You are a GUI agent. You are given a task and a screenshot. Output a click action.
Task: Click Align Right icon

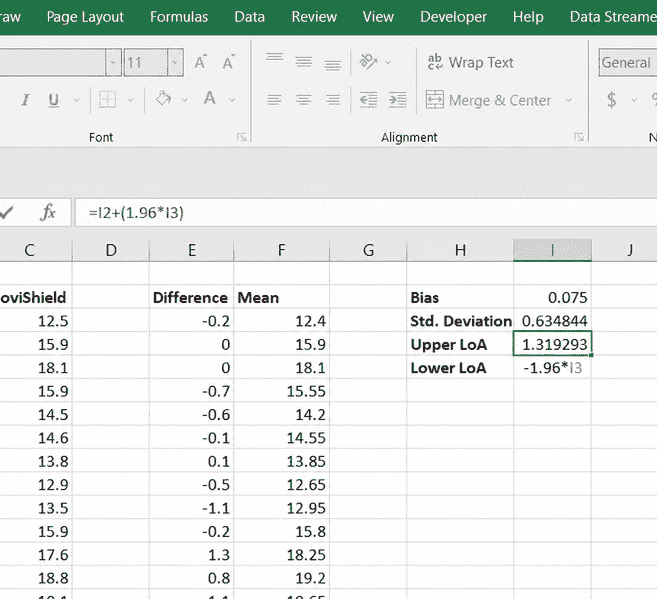tap(333, 100)
